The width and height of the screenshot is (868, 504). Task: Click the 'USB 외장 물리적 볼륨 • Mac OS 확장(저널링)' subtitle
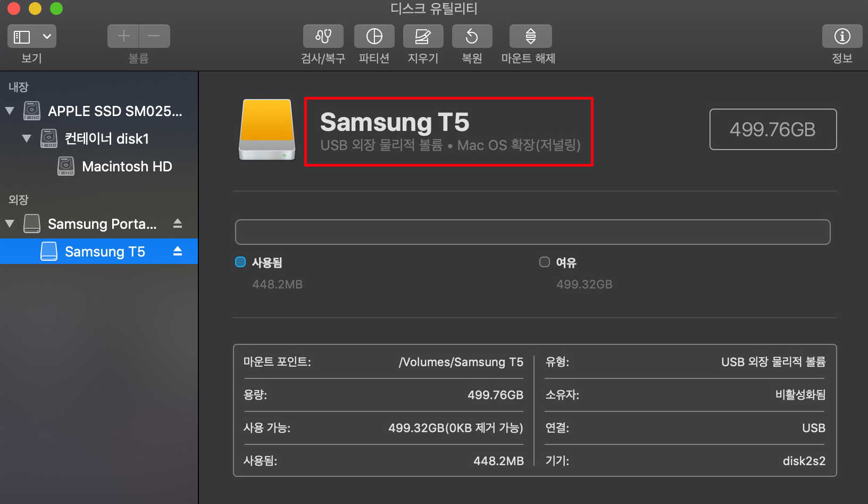coord(450,145)
